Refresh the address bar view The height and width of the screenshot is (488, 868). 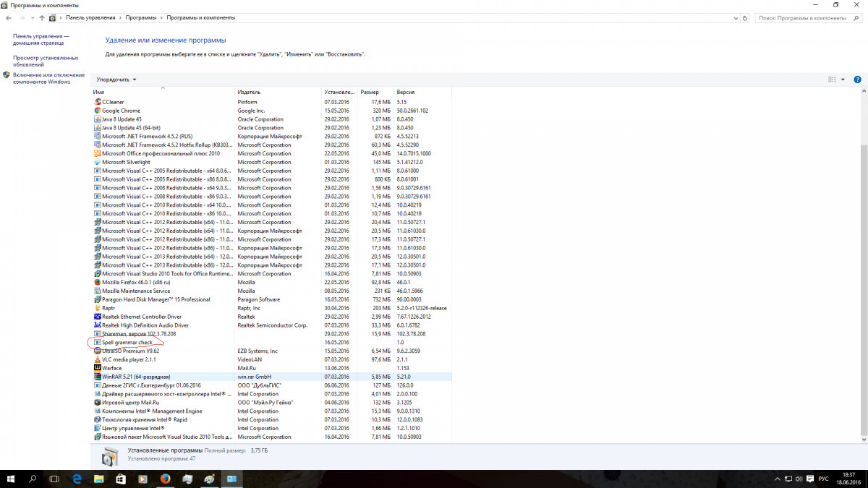(x=746, y=17)
